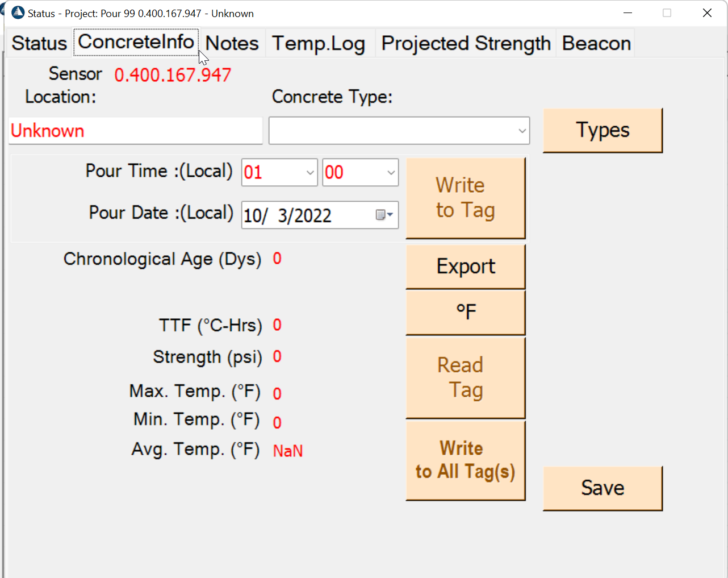Screen dimensions: 728x578
Task: Click the Pour Date field 10/3/2022
Action: tap(320, 215)
